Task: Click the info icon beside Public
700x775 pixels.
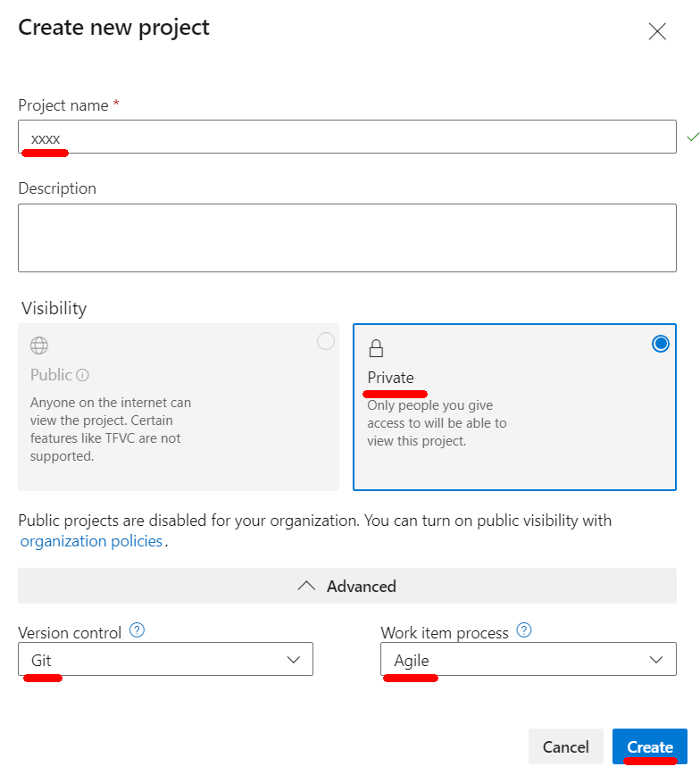Action: (x=83, y=376)
